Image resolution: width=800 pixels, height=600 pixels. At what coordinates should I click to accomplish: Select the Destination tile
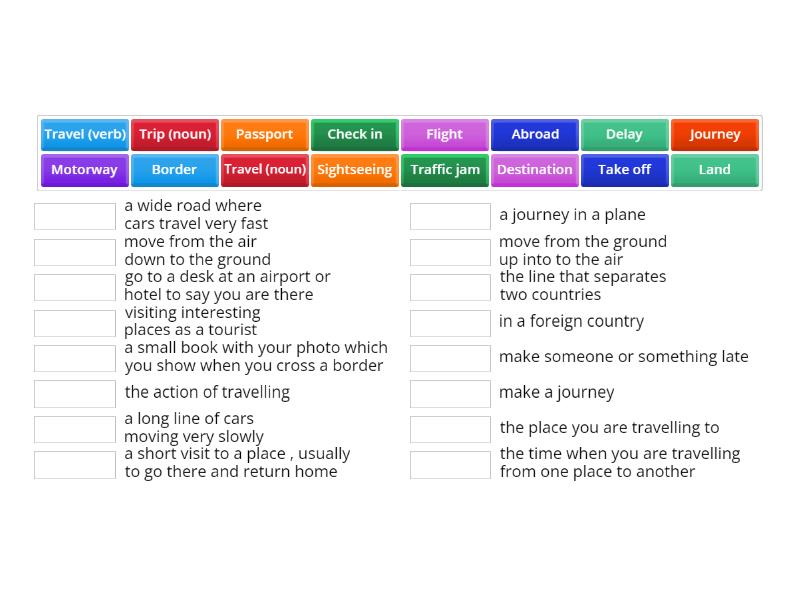click(534, 170)
